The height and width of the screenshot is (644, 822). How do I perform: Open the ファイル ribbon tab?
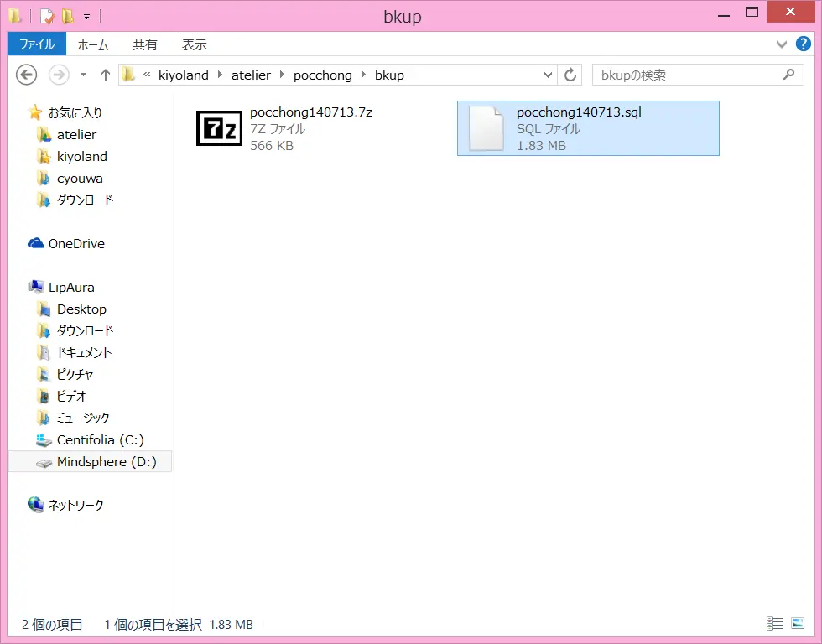click(x=37, y=44)
